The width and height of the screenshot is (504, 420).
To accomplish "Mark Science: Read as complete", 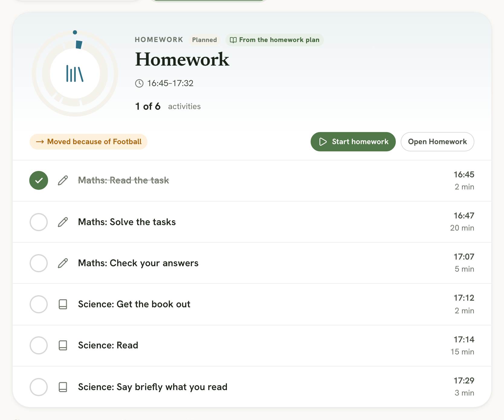I will tap(39, 345).
